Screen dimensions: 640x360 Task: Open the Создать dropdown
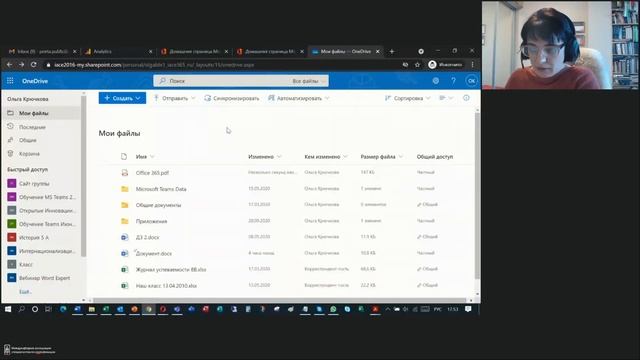coord(122,98)
